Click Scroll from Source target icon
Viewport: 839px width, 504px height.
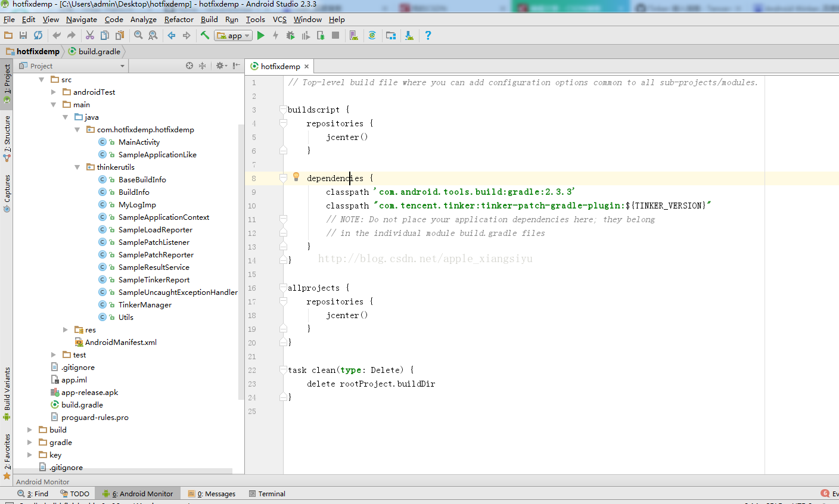pos(189,66)
